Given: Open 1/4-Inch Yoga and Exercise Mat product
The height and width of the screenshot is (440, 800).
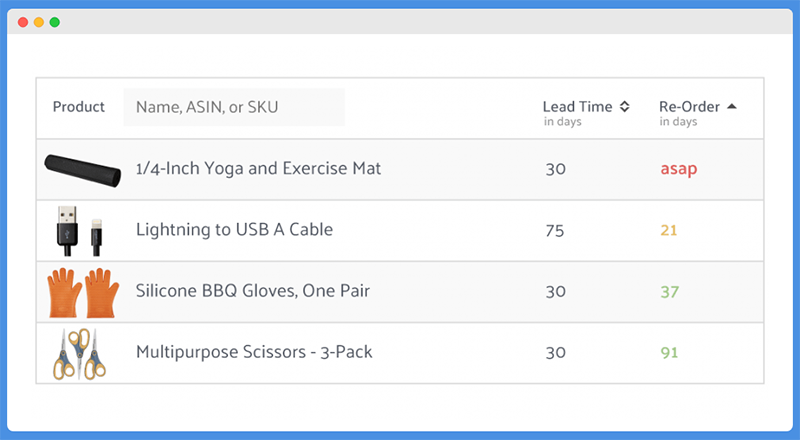Looking at the screenshot, I should [x=258, y=168].
